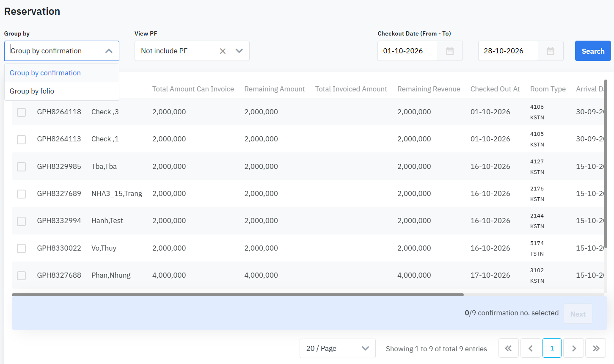Image resolution: width=614 pixels, height=364 pixels.
Task: Click the Remaining Revenue column header
Action: point(429,89)
